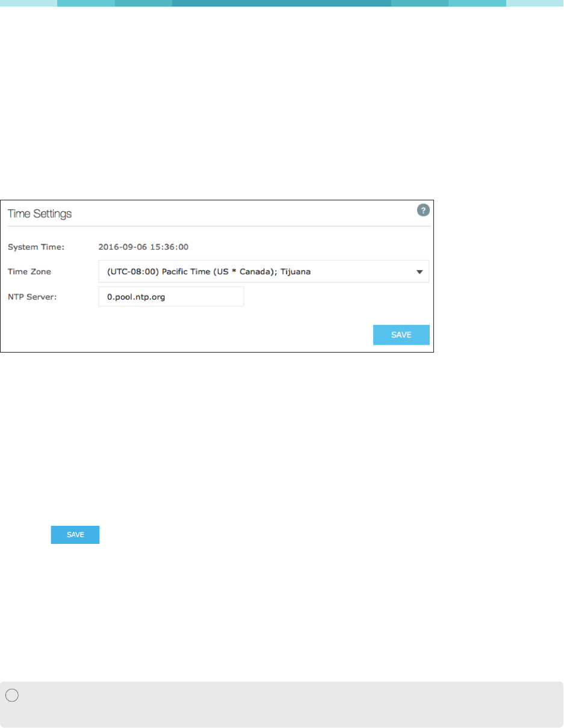The width and height of the screenshot is (564, 728).
Task: Click SAVE in the Time Settings panel
Action: 401,335
